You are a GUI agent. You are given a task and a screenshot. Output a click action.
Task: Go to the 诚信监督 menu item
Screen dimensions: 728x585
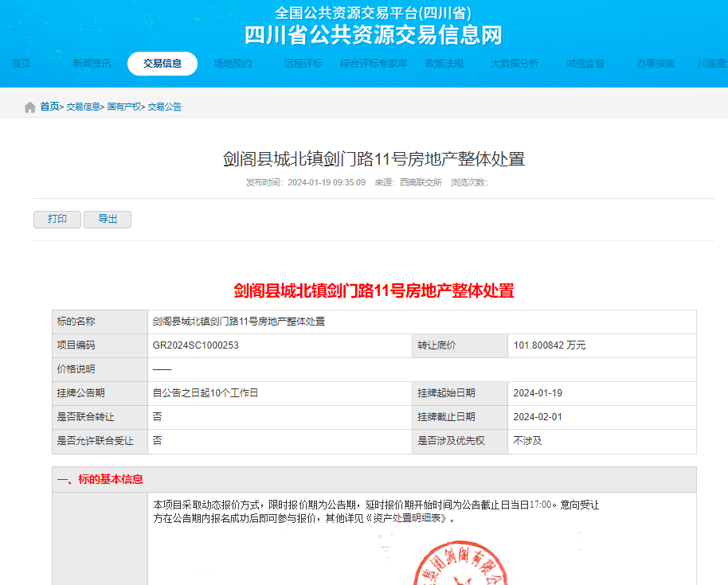click(585, 64)
